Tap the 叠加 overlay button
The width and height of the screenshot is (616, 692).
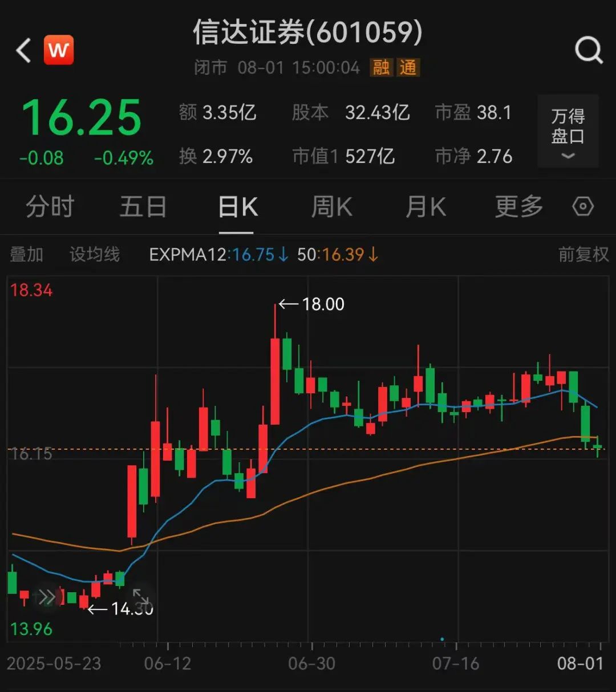(26, 254)
